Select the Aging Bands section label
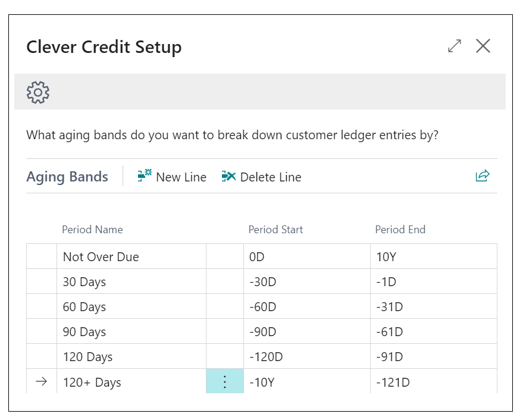This screenshot has height=420, width=520. click(67, 176)
